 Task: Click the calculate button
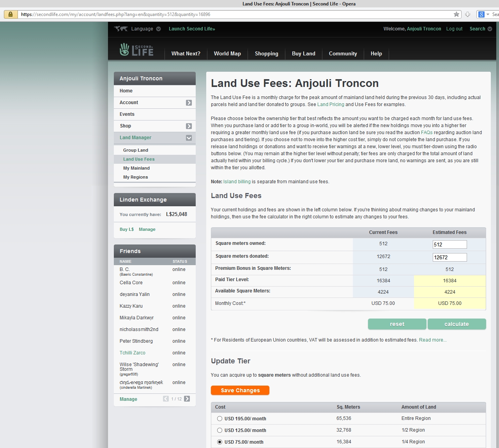coord(457,324)
